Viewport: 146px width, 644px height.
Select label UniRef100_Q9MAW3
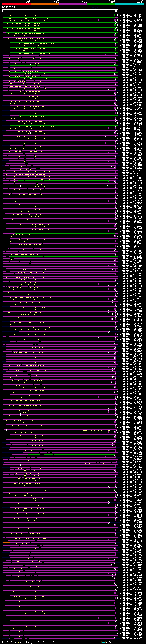(x=131, y=47)
